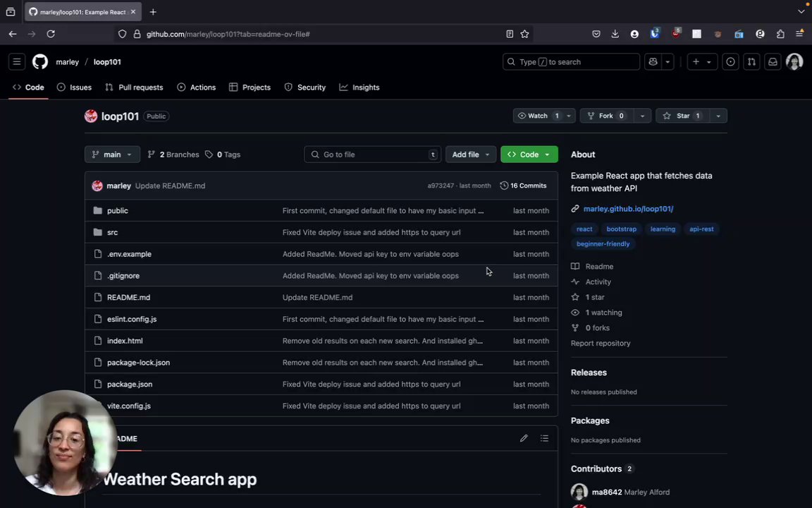Open the Issues icon in the top header
The image size is (812, 508).
[730, 61]
